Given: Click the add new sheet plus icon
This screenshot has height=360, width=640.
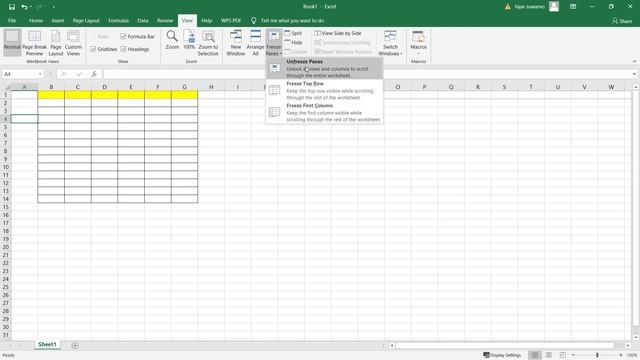Looking at the screenshot, I should [x=75, y=345].
